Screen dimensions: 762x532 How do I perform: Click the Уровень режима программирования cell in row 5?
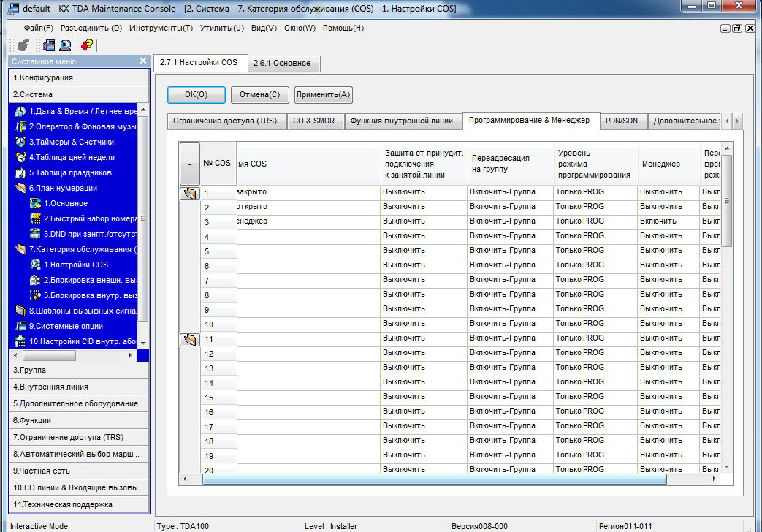pos(596,251)
